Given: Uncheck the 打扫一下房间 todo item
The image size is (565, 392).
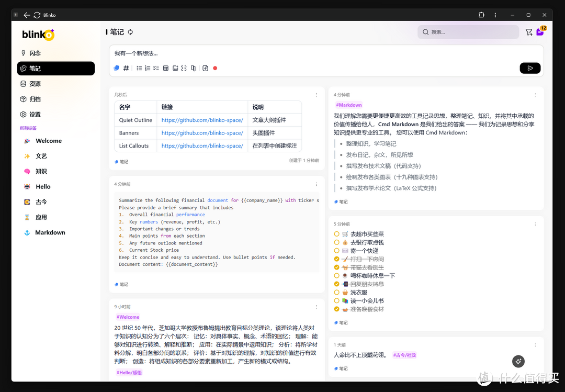Looking at the screenshot, I should [336, 259].
